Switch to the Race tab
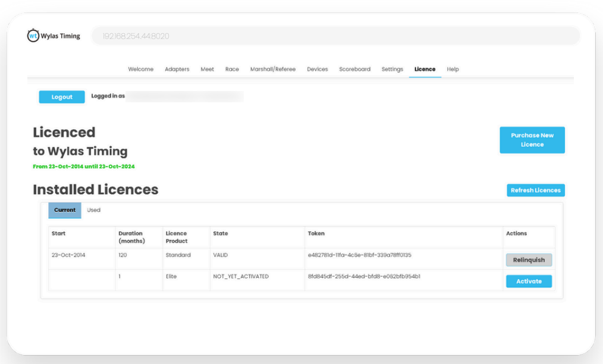Image resolution: width=603 pixels, height=364 pixels. pyautogui.click(x=232, y=69)
